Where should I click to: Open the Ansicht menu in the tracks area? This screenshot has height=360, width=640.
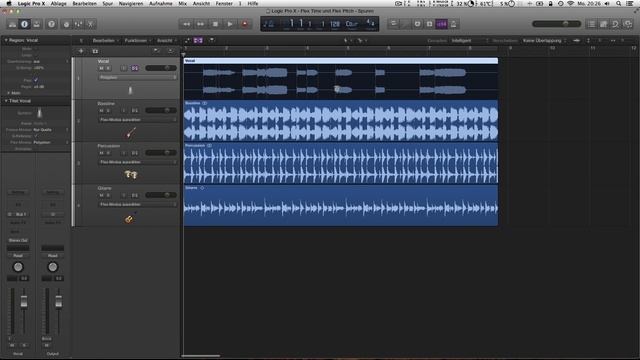(166, 40)
